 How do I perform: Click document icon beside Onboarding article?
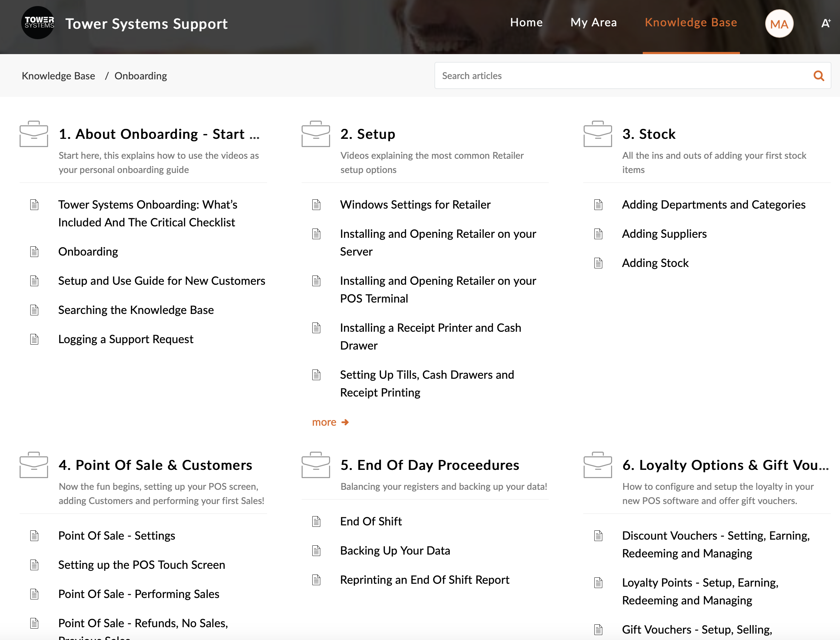pyautogui.click(x=34, y=252)
